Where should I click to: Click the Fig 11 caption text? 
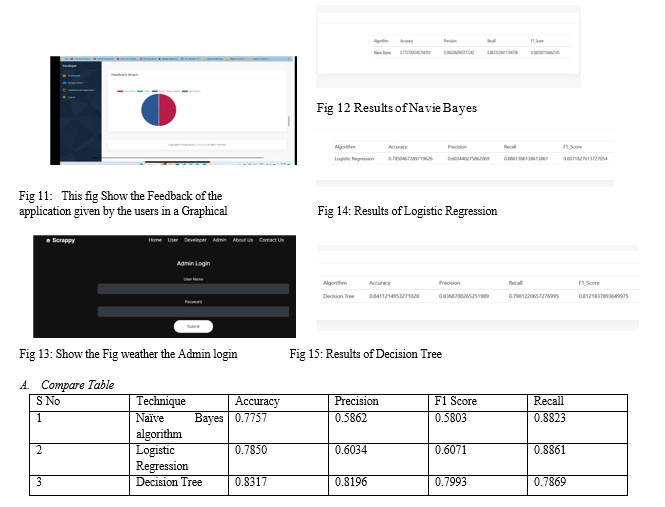coord(123,203)
